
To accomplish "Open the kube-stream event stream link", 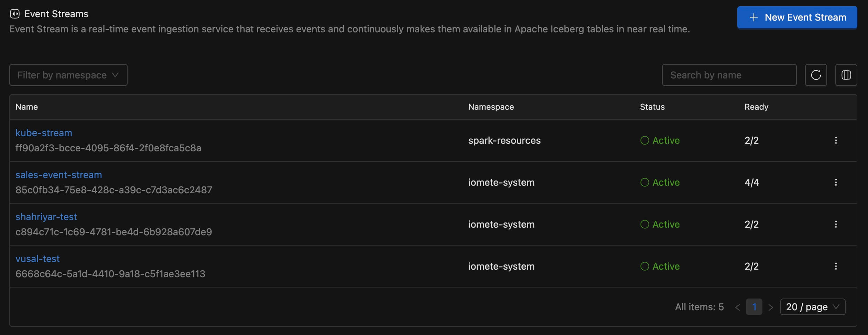I will coord(44,133).
